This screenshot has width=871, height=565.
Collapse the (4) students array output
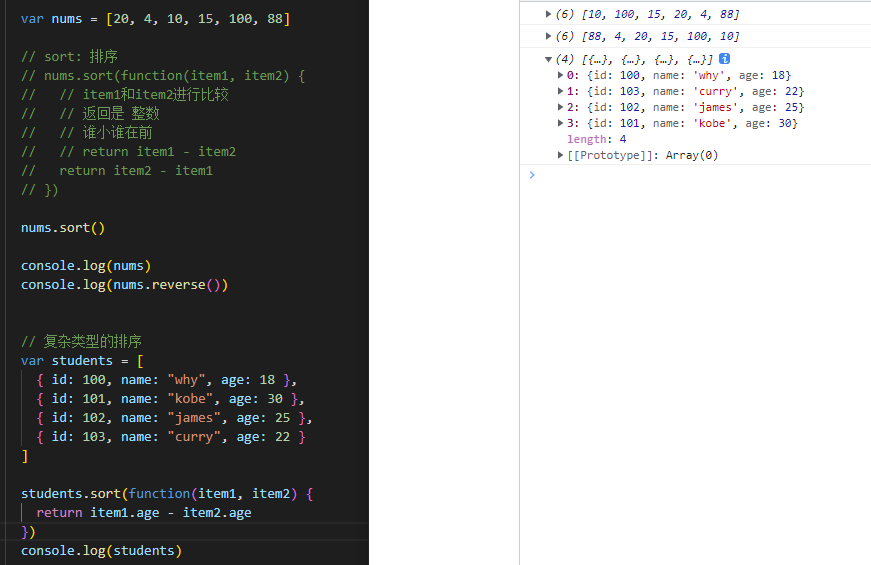(x=548, y=59)
